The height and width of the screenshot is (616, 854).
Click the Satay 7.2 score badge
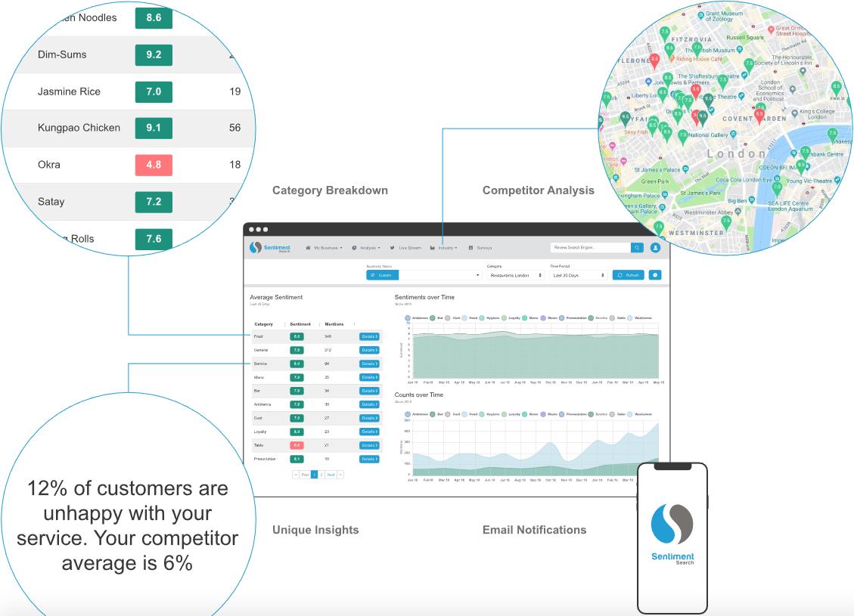click(154, 202)
